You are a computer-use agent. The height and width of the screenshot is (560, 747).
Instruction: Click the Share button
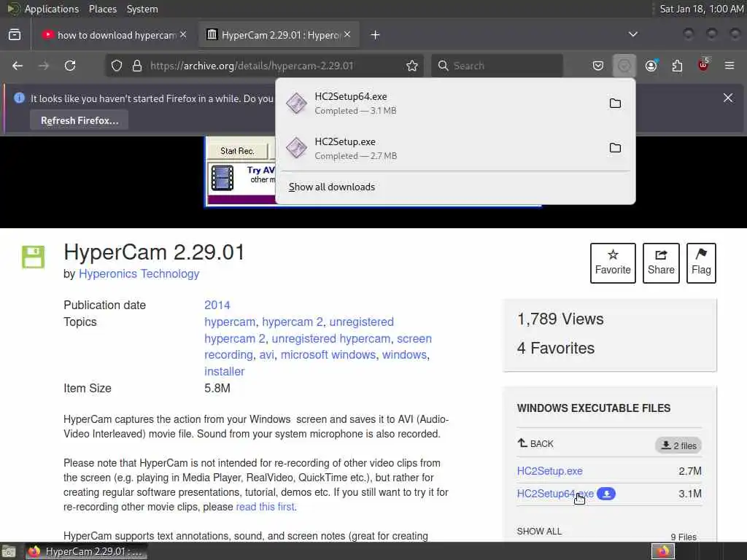(x=661, y=262)
